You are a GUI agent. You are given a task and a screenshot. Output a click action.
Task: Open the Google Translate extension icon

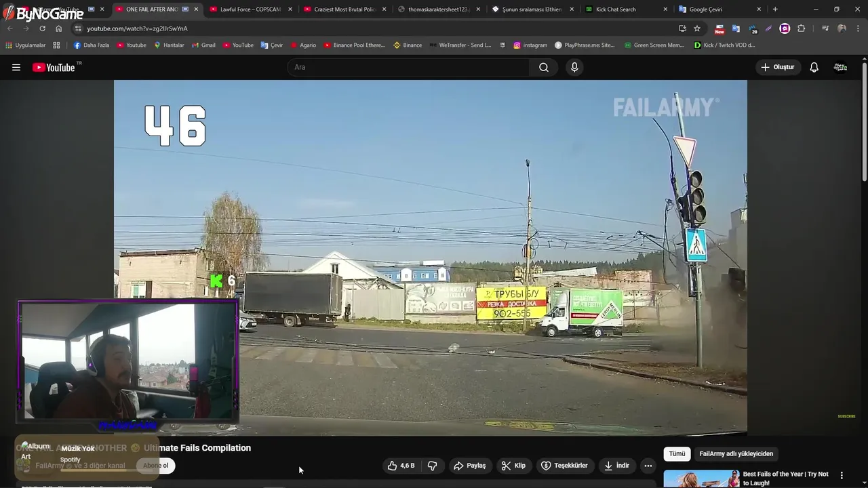(x=736, y=28)
